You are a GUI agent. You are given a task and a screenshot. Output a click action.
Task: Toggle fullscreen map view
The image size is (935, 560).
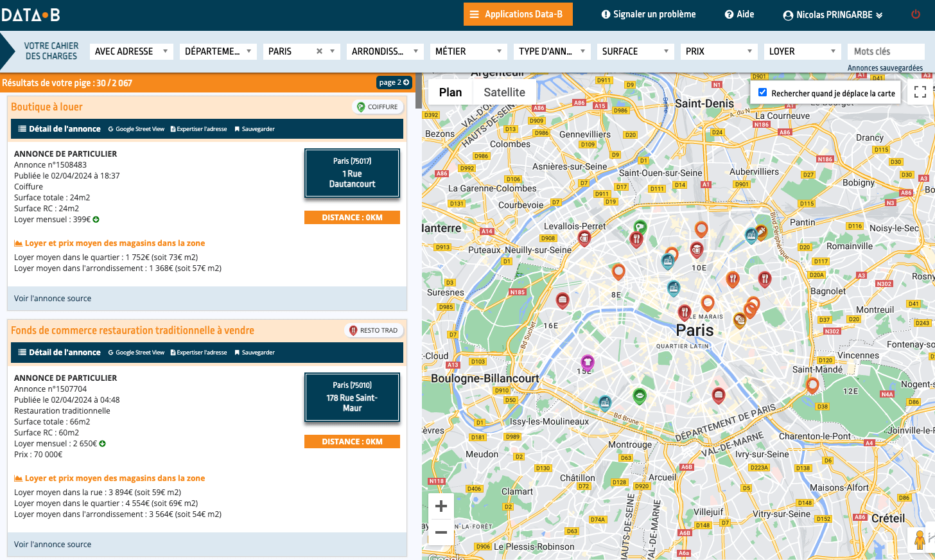[920, 92]
